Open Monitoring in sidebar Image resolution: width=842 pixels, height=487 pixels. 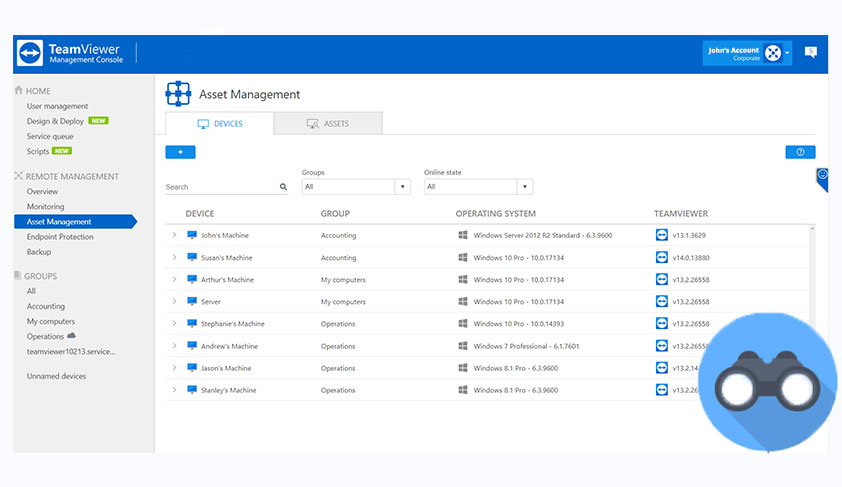(46, 207)
